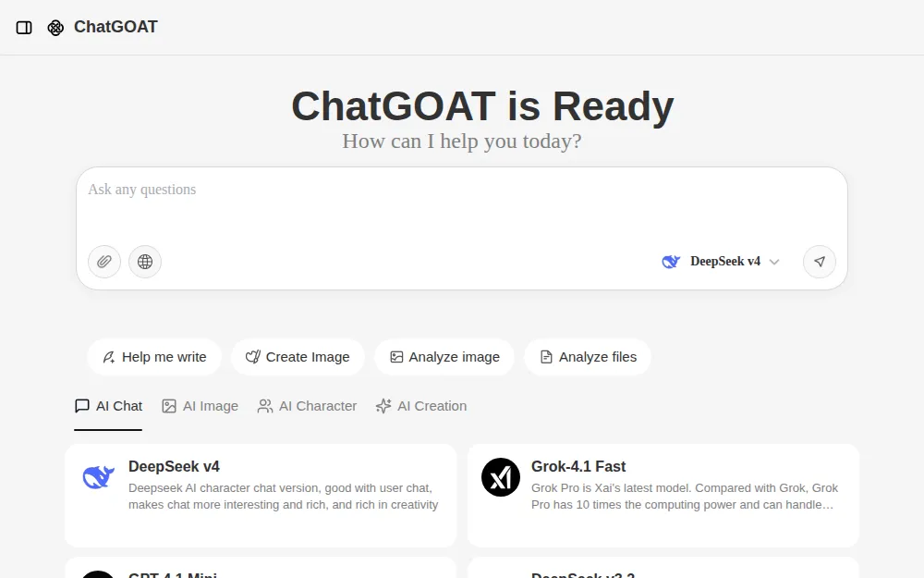Choose the Analyze image button
The width and height of the screenshot is (924, 578).
coord(444,357)
